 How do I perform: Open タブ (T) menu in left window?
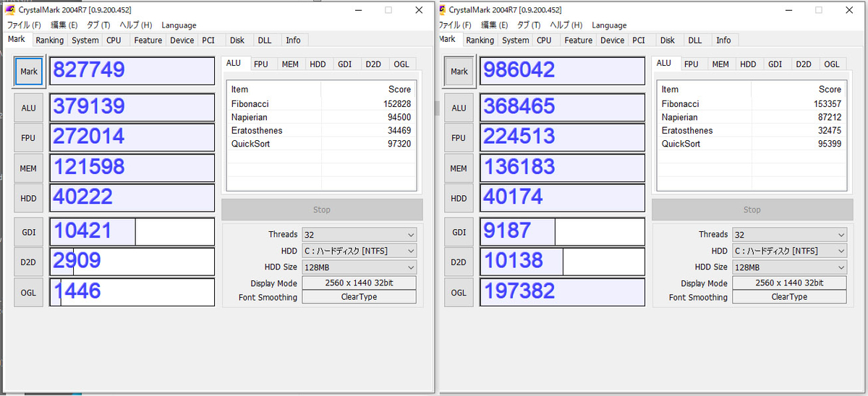pyautogui.click(x=97, y=25)
